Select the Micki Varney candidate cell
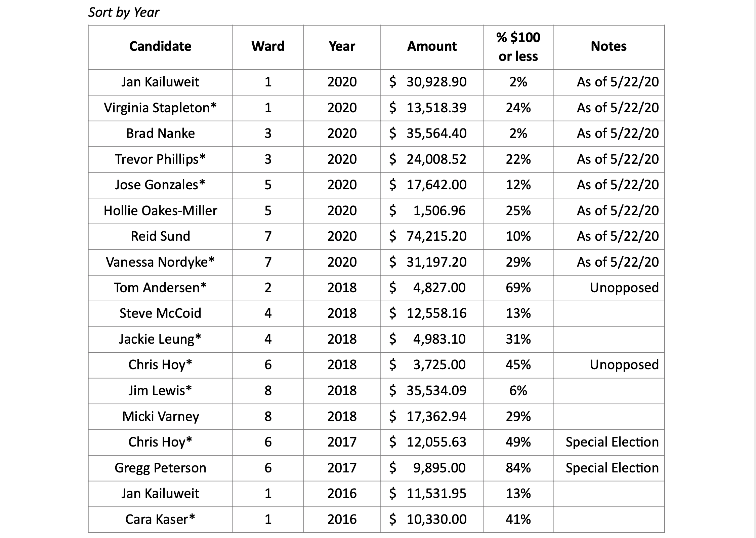Viewport: 756px width, 538px height. coord(160,417)
